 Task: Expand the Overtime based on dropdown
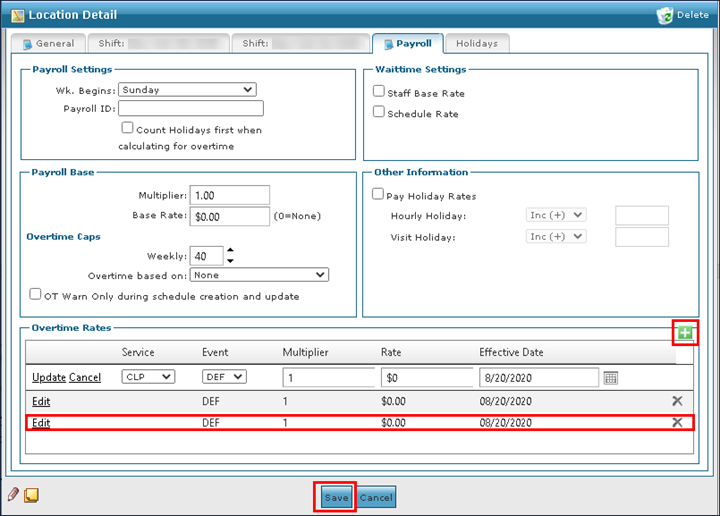(260, 275)
